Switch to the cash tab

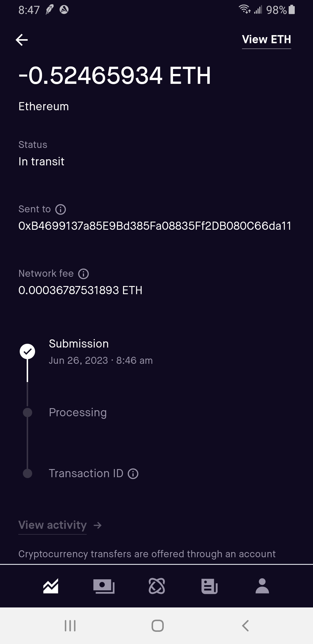pos(104,586)
